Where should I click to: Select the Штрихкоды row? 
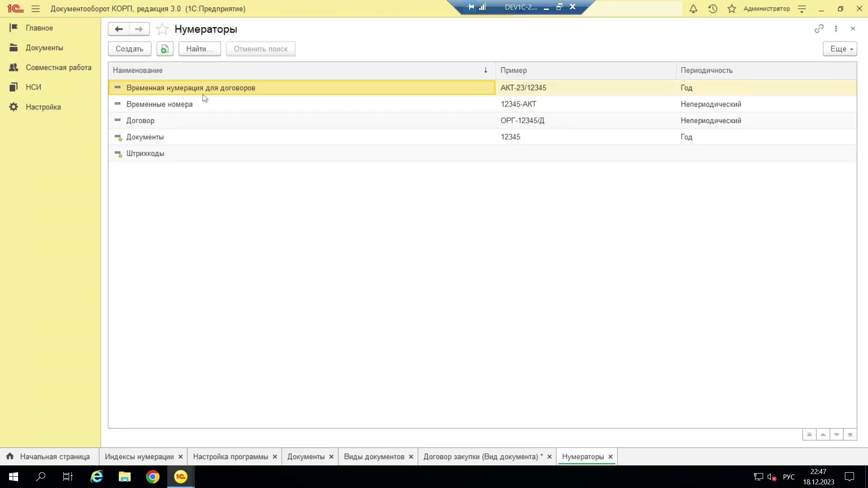point(146,154)
